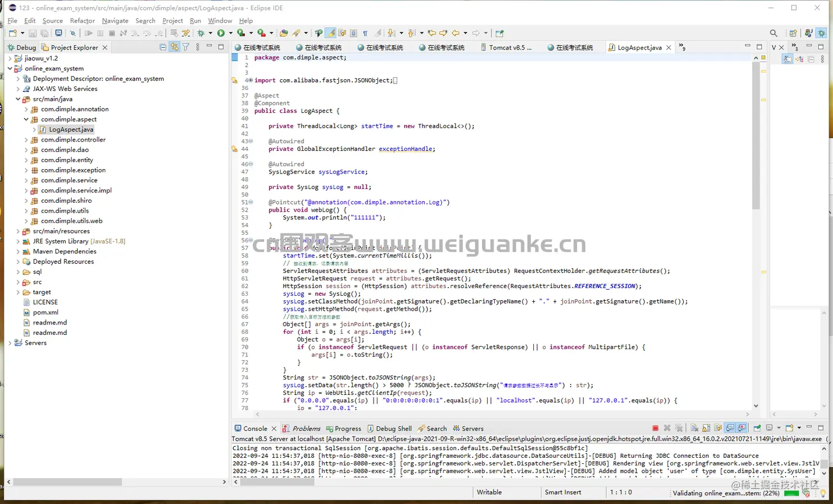
Task: Click the Save toolbar icon
Action: coord(33,33)
